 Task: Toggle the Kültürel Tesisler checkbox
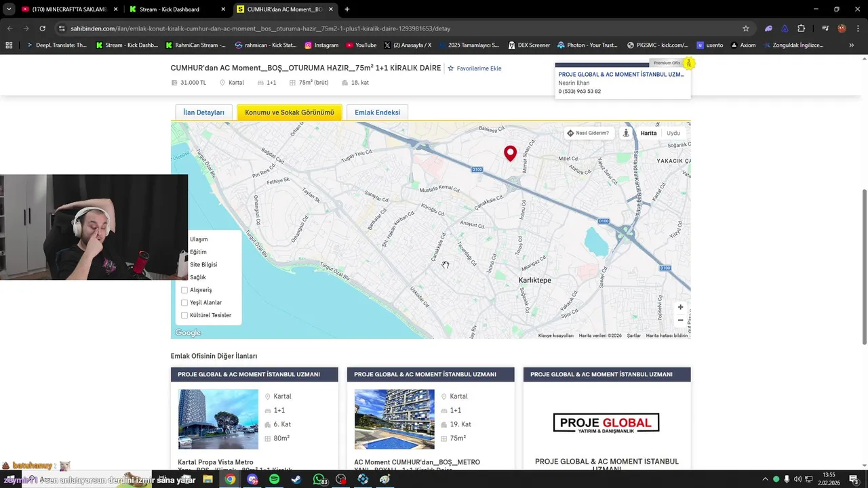click(184, 315)
